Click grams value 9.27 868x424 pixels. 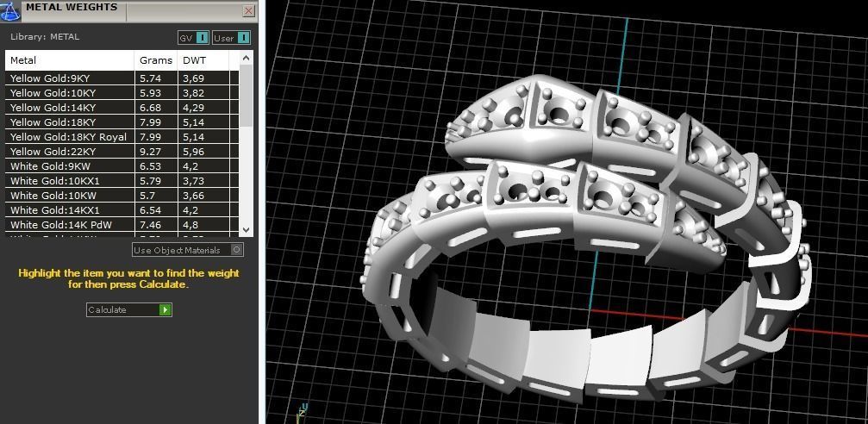point(151,151)
